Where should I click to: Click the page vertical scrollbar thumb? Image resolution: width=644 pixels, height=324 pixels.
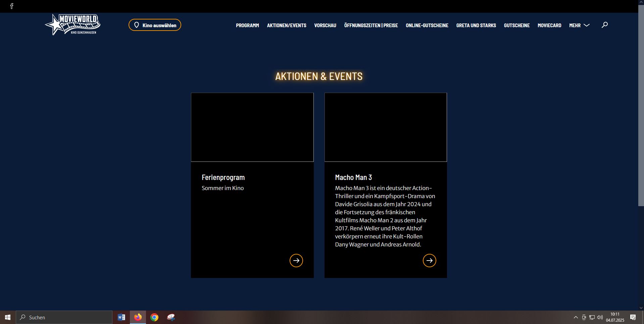pos(641,105)
